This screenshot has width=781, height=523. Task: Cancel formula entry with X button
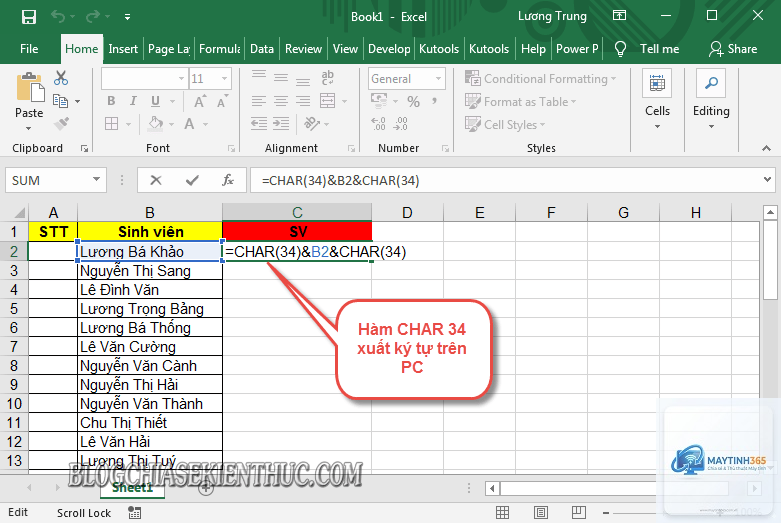point(156,180)
